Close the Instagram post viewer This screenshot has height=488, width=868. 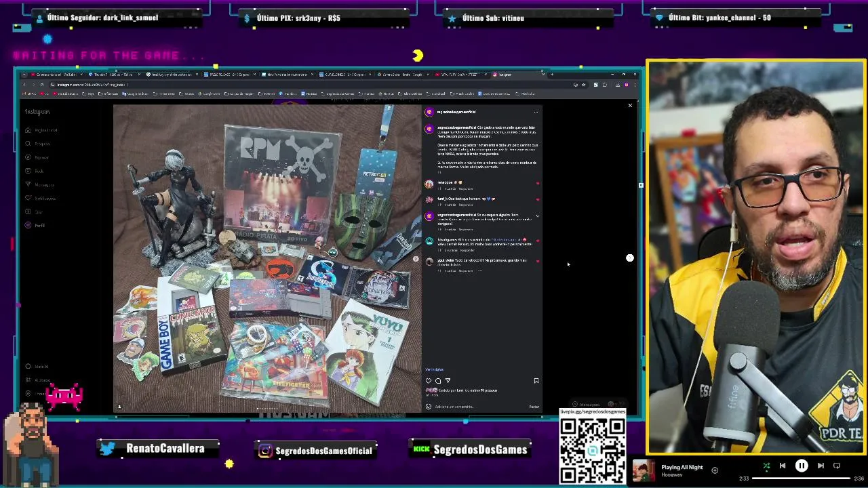point(630,105)
